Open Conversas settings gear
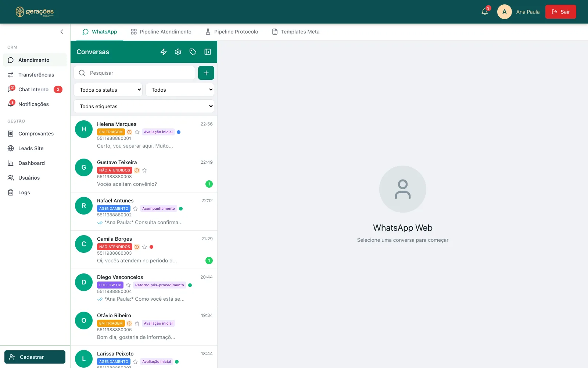The image size is (588, 368). [x=178, y=52]
